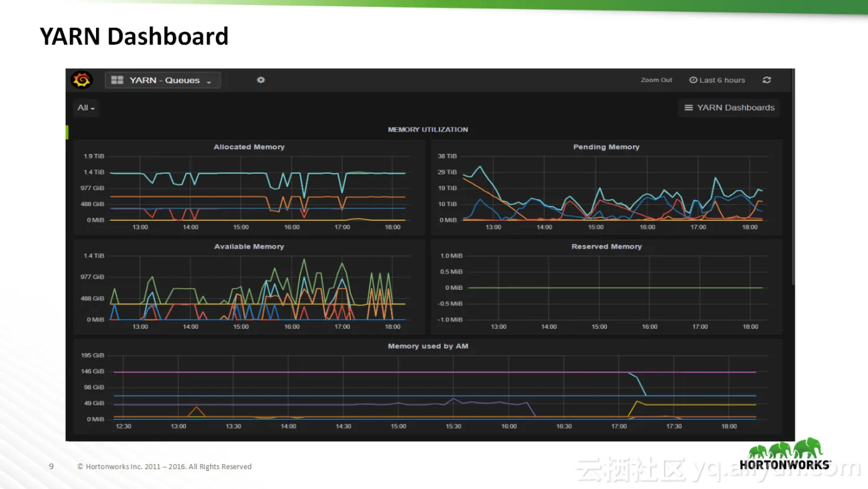Image resolution: width=868 pixels, height=489 pixels.
Task: Open the YARN Dashboards links menu
Action: [729, 108]
